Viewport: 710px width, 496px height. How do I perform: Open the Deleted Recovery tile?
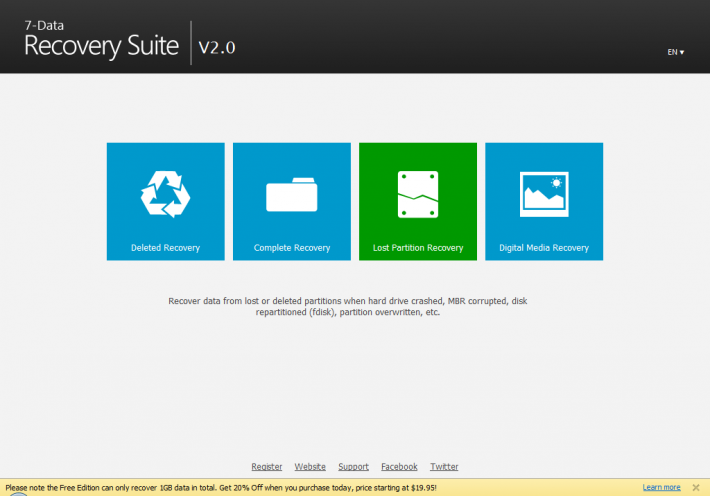pos(165,202)
